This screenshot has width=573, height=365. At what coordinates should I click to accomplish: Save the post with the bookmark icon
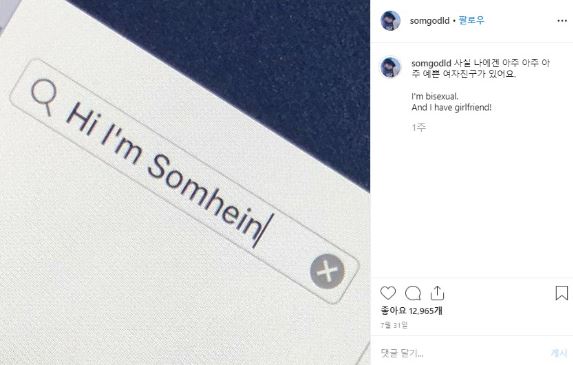pos(562,293)
